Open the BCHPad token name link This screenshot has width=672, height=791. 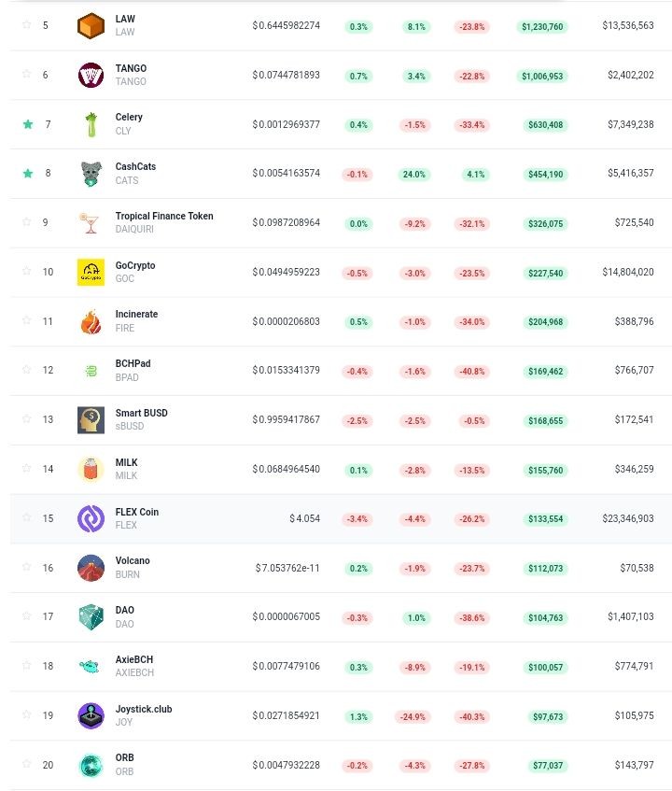(133, 363)
